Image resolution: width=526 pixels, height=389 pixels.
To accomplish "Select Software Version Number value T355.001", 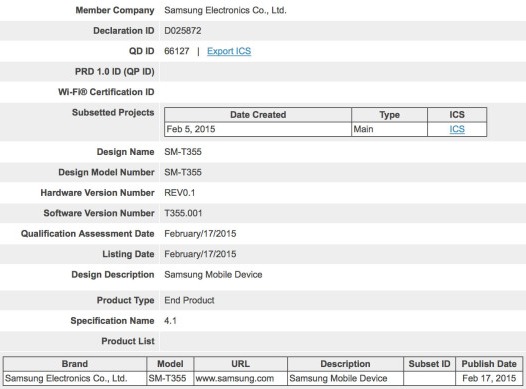I will pos(183,213).
